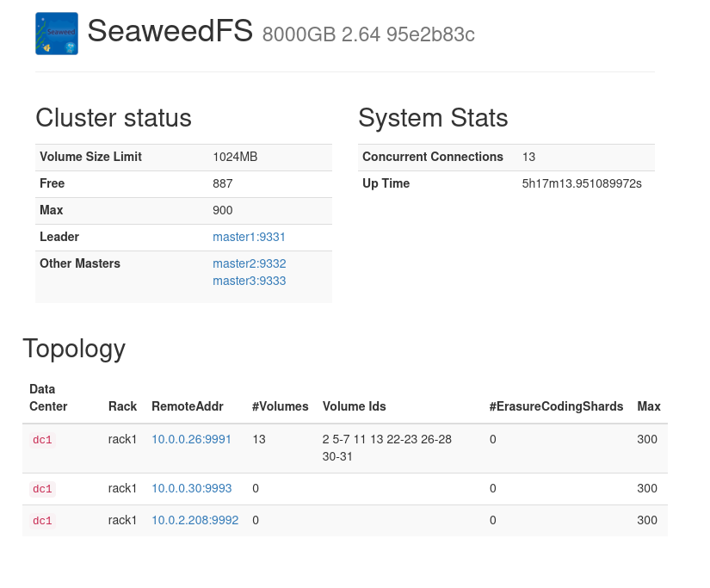Screen dimensions: 710x588
Task: Click volume count 0 in the 10.0.0.30:9993 row
Action: (256, 488)
